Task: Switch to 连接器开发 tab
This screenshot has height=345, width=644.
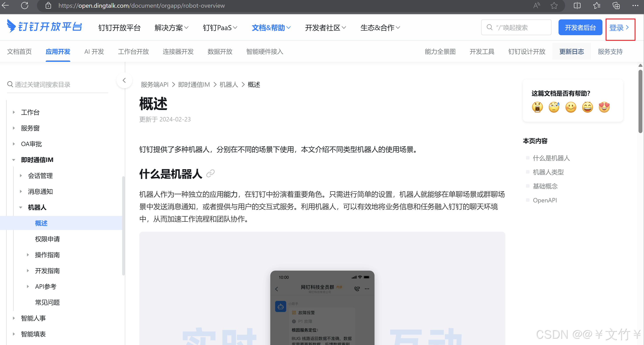Action: (178, 51)
